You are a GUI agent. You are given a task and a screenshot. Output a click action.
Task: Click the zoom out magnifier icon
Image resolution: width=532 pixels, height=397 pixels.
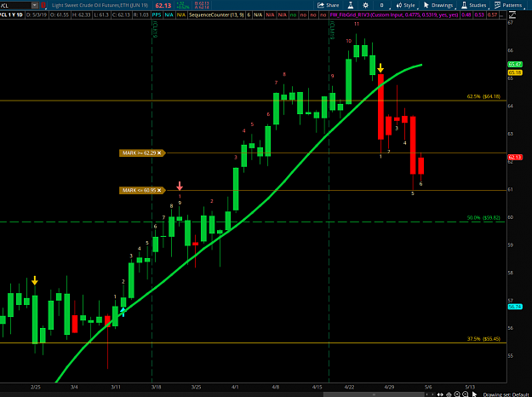(x=466, y=394)
